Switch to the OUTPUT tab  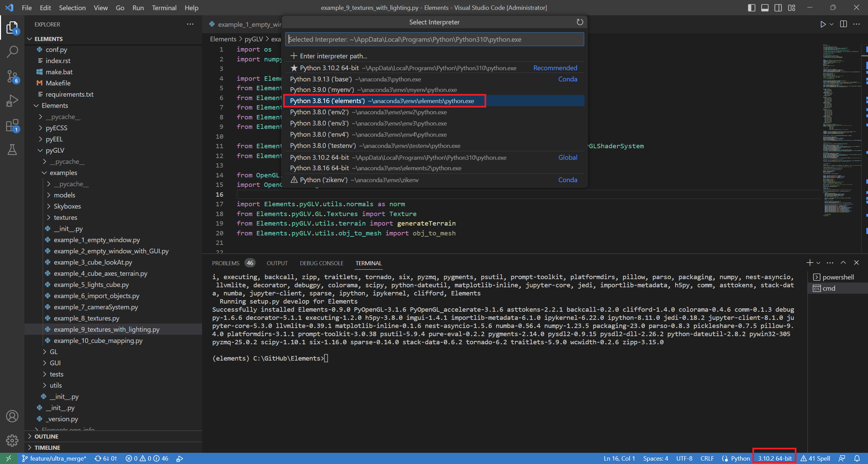click(x=277, y=263)
